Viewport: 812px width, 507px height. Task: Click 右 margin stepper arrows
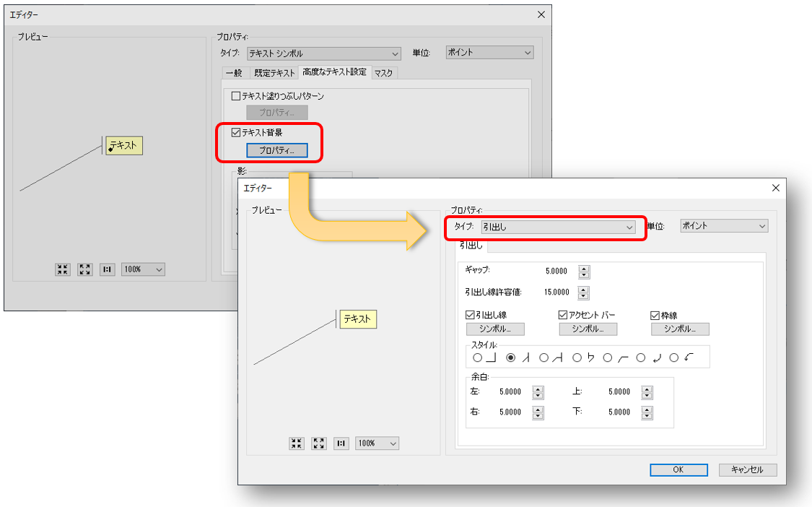pos(538,412)
